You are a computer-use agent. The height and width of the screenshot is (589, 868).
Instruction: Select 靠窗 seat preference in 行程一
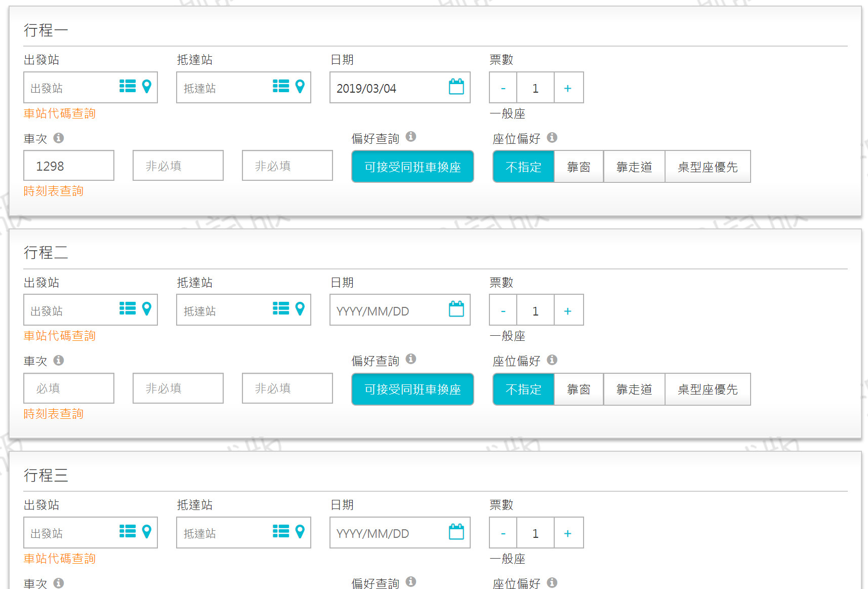578,167
